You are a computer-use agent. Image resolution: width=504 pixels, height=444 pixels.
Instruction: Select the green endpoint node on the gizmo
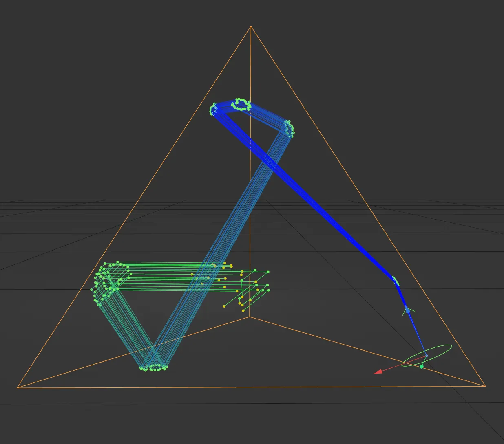(x=422, y=367)
